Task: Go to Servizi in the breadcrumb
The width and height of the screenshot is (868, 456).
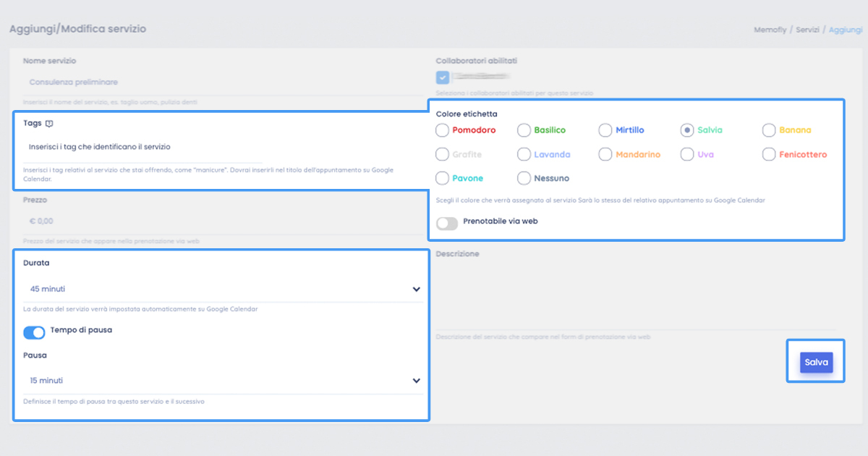Action: point(807,30)
